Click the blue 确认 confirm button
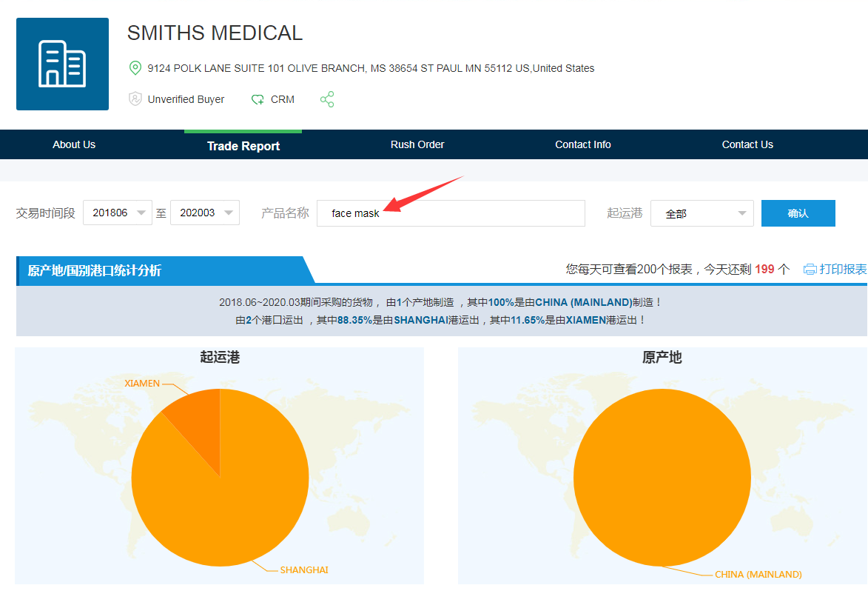Image resolution: width=868 pixels, height=608 pixels. coord(798,213)
